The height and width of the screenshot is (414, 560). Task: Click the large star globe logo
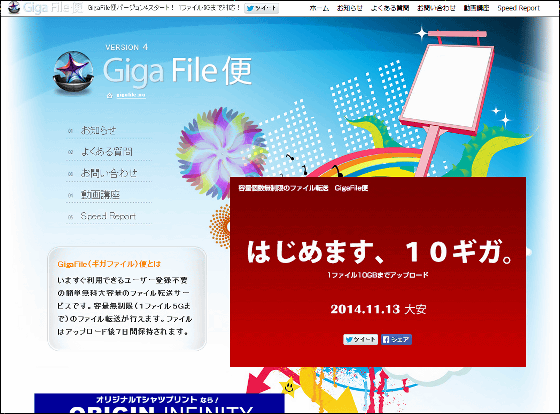[74, 73]
